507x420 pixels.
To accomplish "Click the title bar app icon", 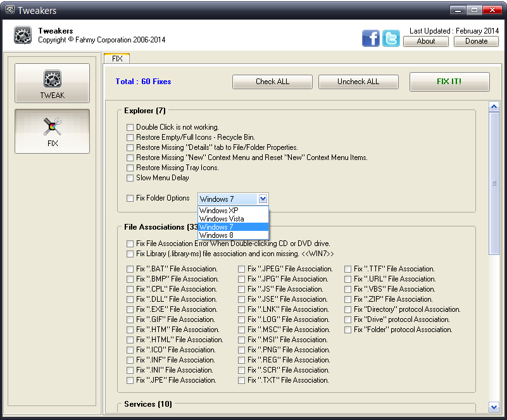I will [10, 10].
